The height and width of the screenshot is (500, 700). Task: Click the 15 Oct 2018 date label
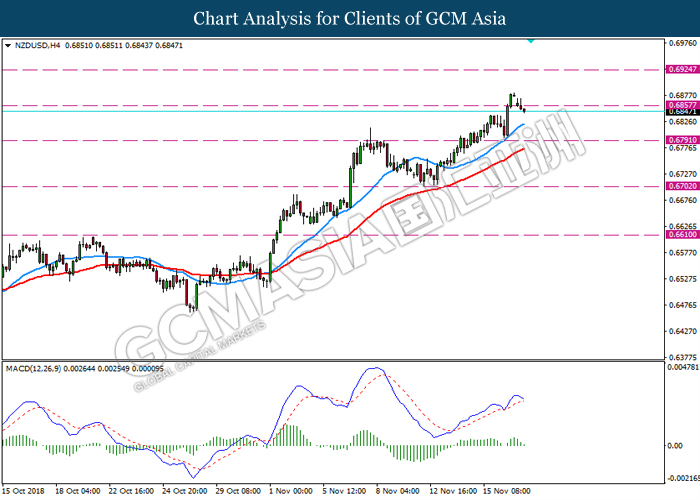pyautogui.click(x=23, y=491)
